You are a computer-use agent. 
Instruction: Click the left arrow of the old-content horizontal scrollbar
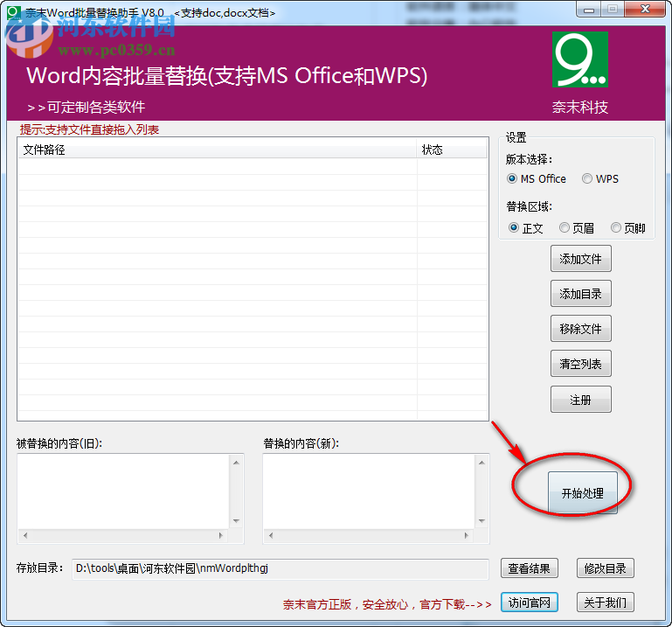tap(25, 535)
